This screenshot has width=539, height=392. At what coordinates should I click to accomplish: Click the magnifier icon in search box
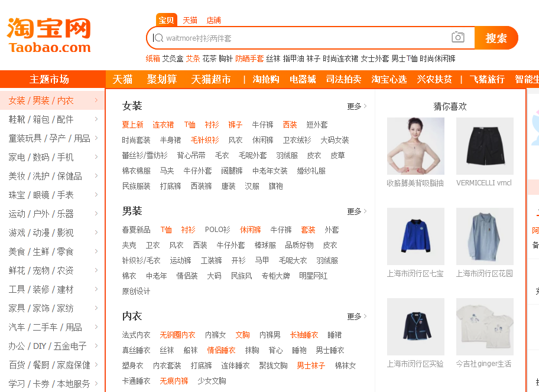click(x=158, y=38)
